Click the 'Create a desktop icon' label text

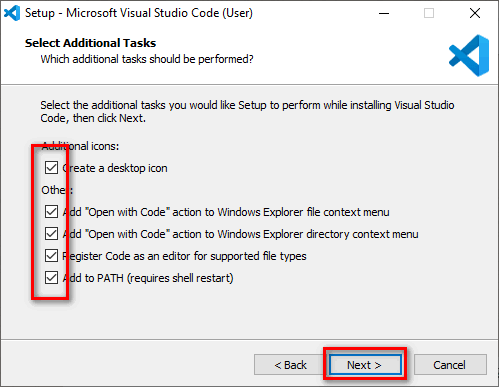pos(115,168)
